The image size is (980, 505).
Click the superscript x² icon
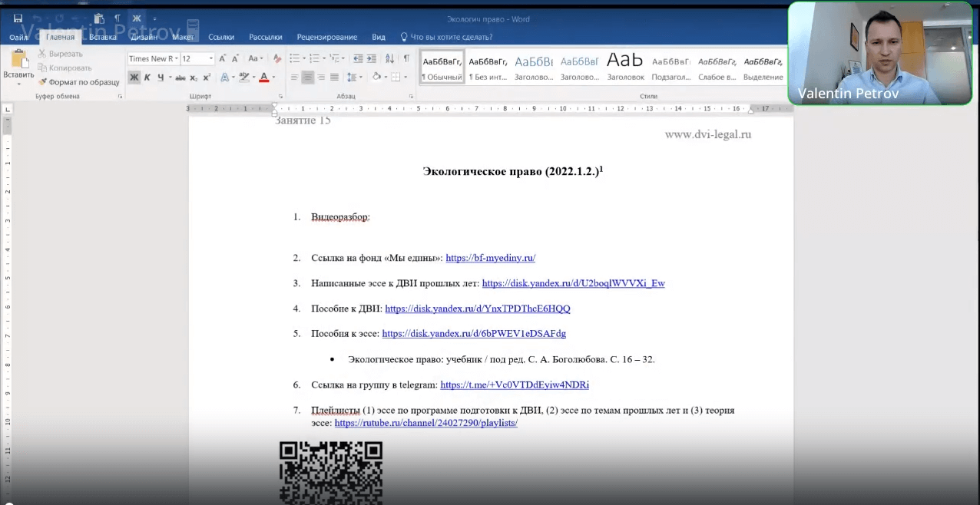tap(207, 78)
